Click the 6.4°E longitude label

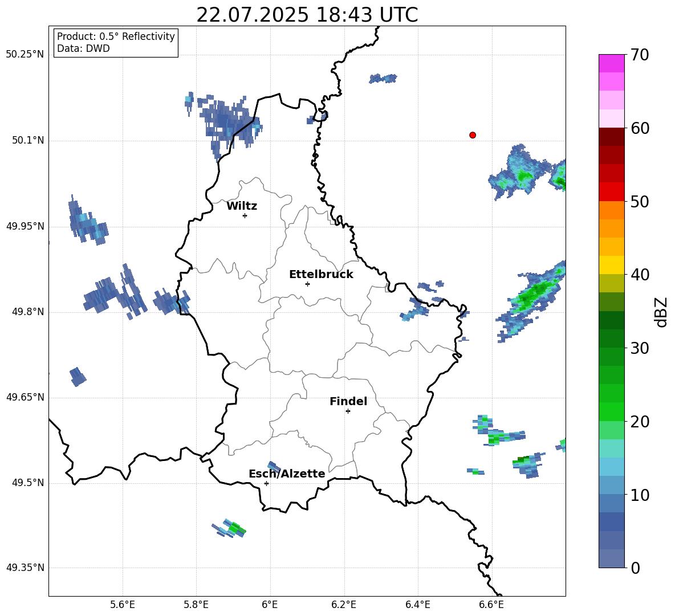click(418, 605)
